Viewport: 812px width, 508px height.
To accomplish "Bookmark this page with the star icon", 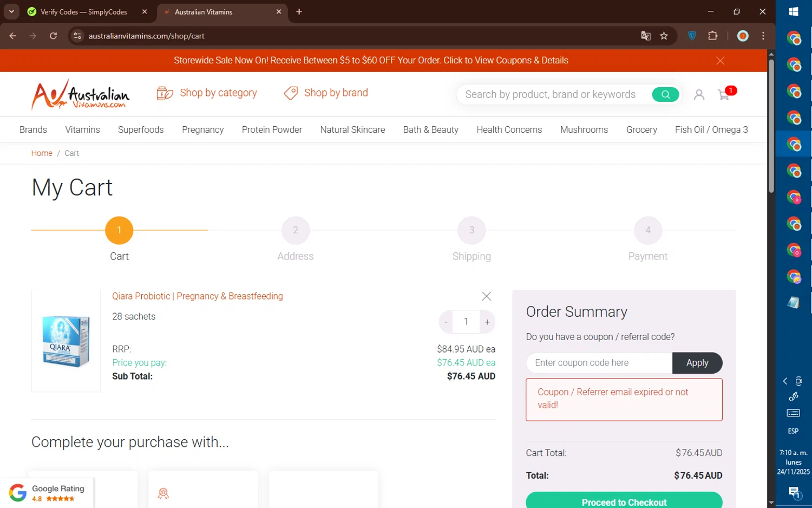I will pos(664,36).
